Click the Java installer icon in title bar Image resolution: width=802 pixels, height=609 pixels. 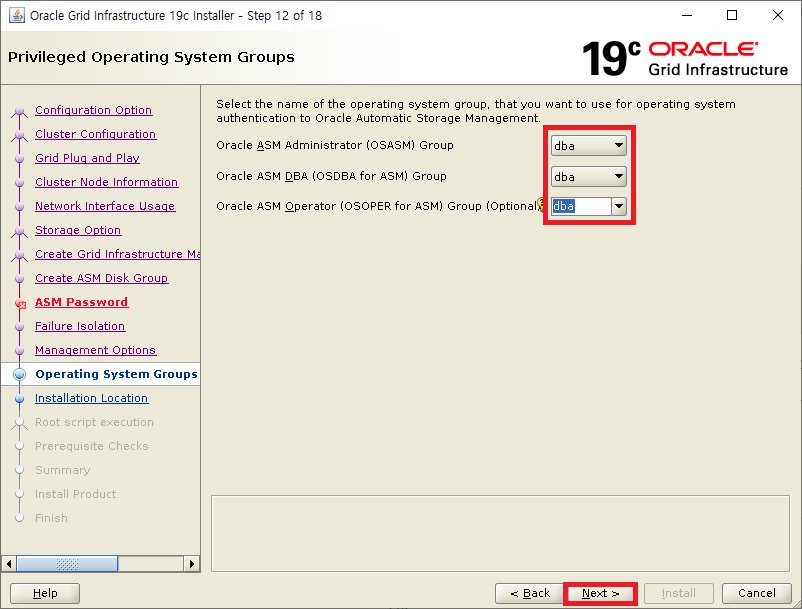[x=16, y=15]
